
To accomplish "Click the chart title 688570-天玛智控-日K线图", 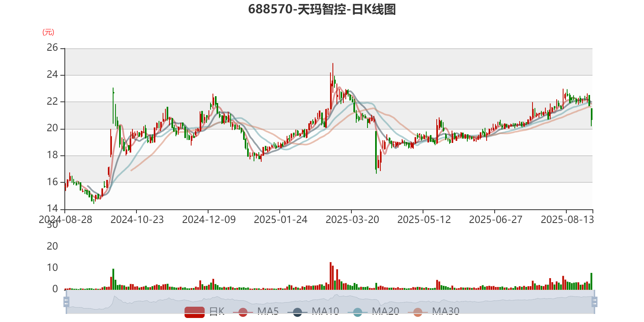I will click(x=322, y=9).
